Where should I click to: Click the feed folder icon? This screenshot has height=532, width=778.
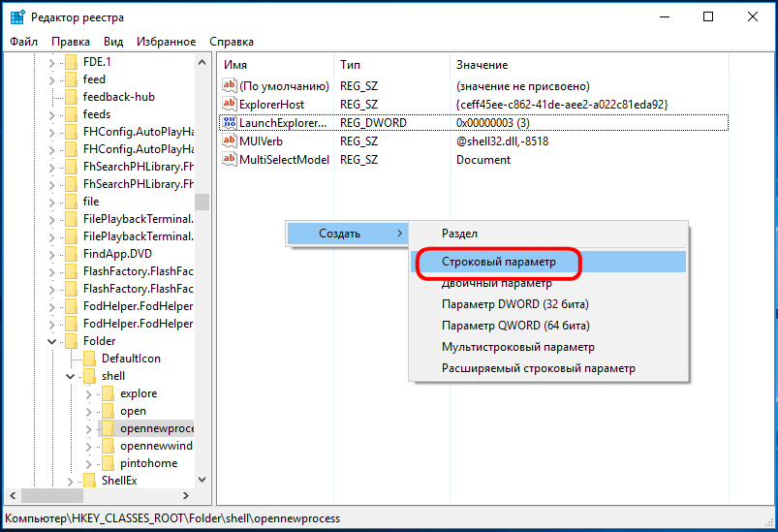(72, 79)
